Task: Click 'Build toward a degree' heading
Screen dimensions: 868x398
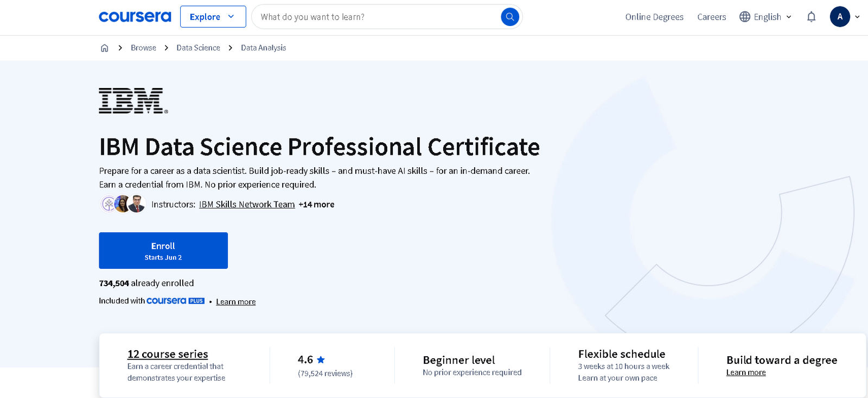Action: tap(782, 360)
